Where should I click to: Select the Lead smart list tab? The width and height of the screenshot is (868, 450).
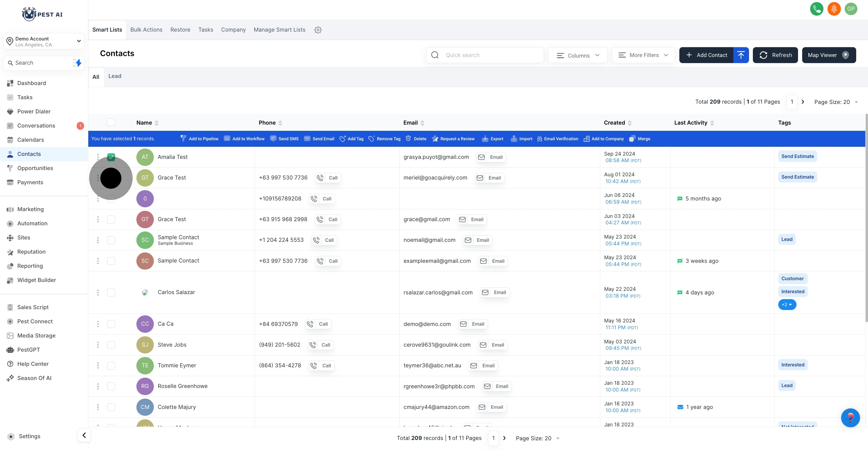pyautogui.click(x=115, y=76)
